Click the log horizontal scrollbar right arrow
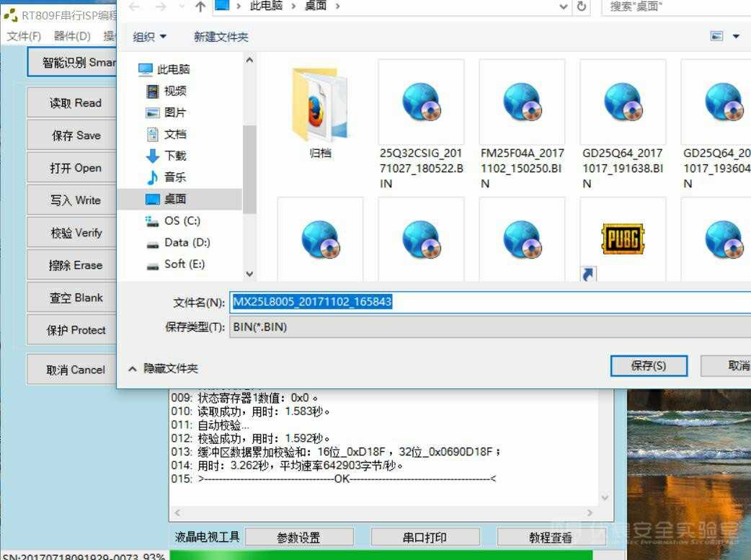 590,512
